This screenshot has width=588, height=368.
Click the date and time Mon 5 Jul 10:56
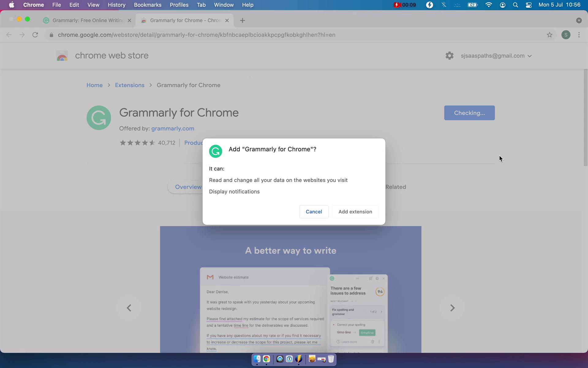tap(559, 5)
